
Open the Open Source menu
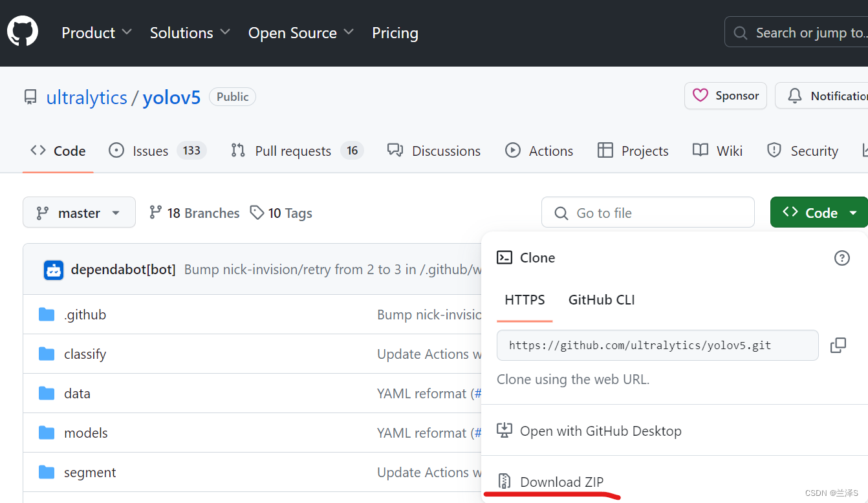pos(301,32)
